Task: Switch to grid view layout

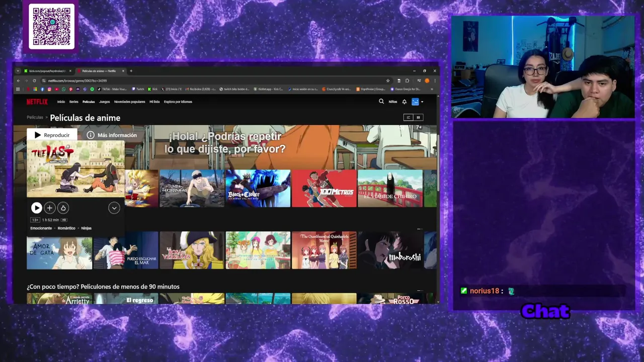Action: click(x=418, y=117)
